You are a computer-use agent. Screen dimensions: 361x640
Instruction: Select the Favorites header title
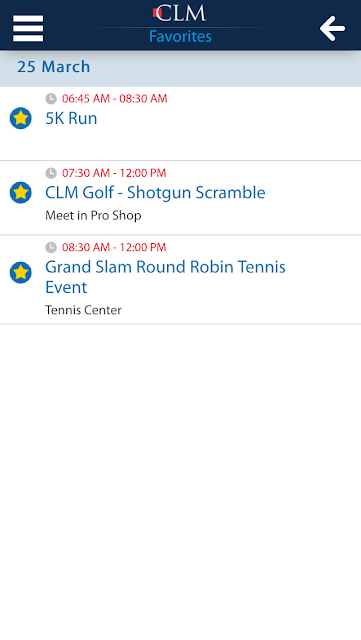(180, 37)
